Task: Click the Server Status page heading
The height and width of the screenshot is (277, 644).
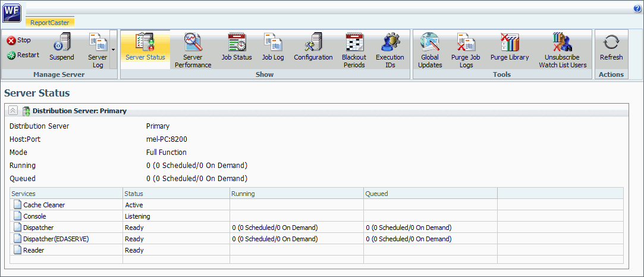Action: [37, 93]
